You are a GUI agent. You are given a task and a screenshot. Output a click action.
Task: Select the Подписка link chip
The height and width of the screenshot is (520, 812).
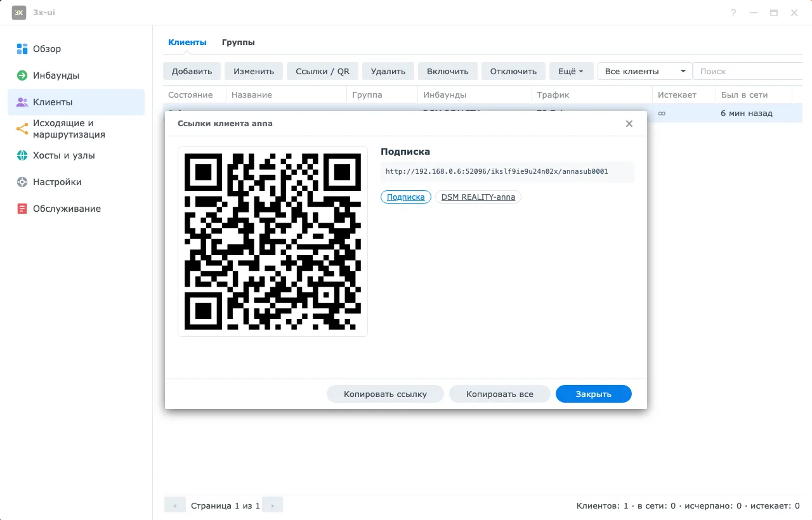(x=406, y=197)
